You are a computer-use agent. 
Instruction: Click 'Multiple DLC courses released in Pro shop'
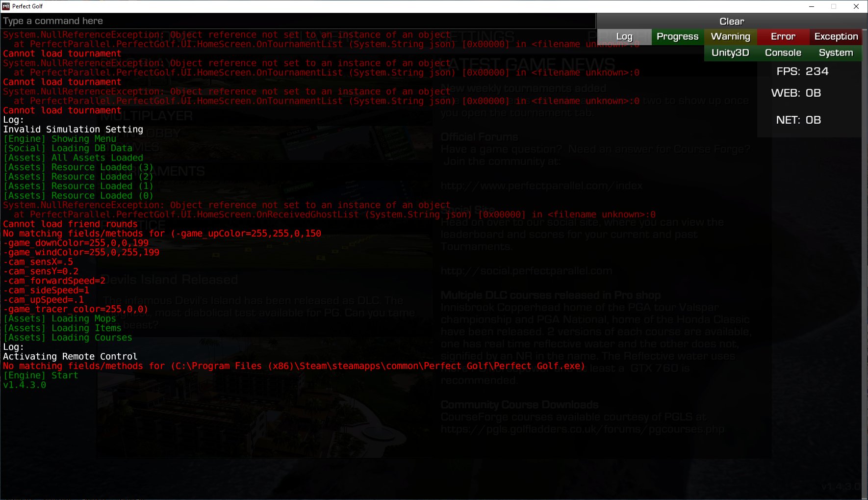click(x=550, y=295)
